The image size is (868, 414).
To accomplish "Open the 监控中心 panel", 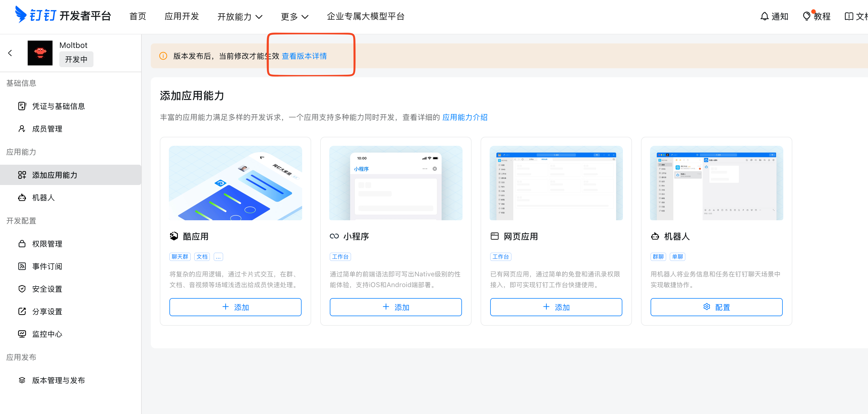I will click(x=47, y=334).
